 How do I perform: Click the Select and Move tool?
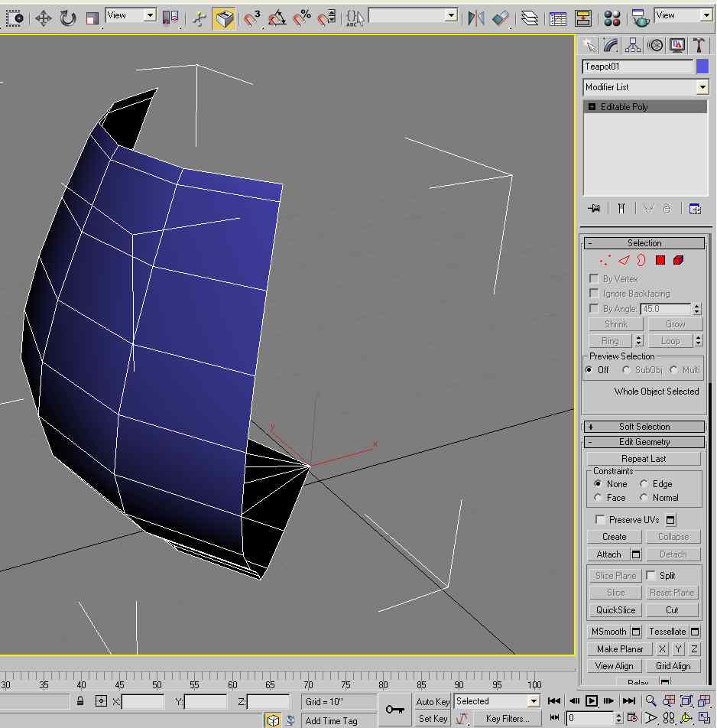pos(44,18)
